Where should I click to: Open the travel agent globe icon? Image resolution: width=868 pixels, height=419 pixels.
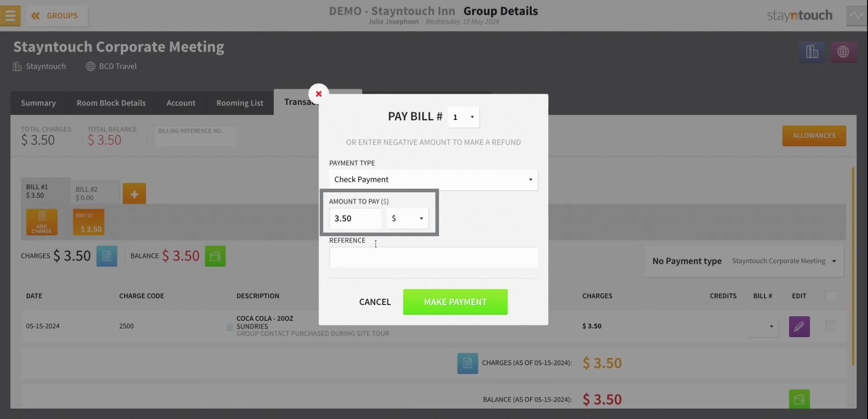pos(843,52)
